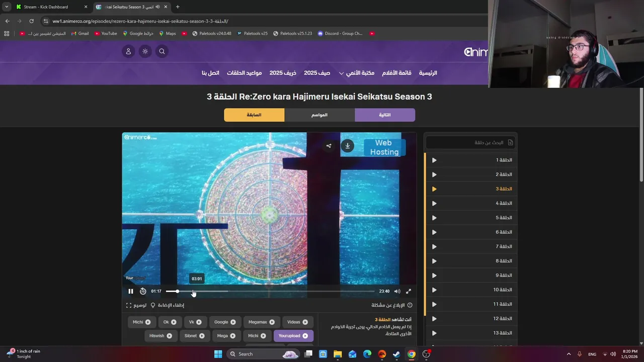Toggle lights off (إطفاء الإضاءة)
Image resolution: width=644 pixels, height=362 pixels.
(168, 305)
